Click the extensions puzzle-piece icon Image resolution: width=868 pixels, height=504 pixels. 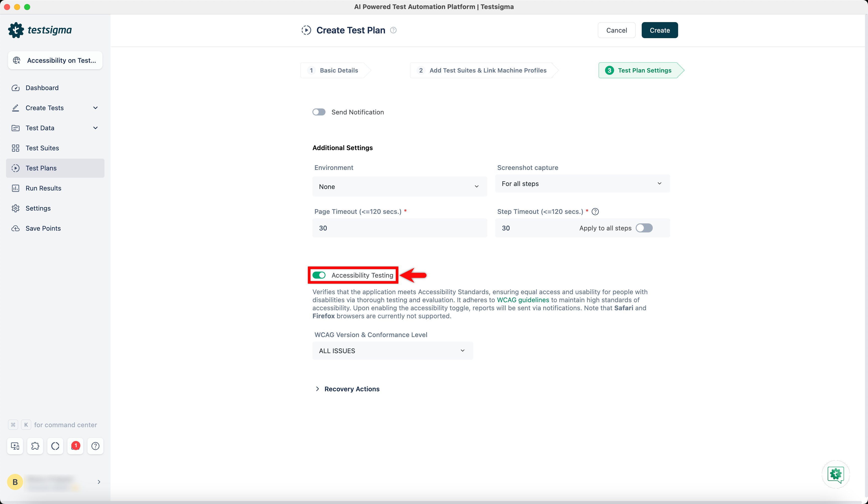35,446
